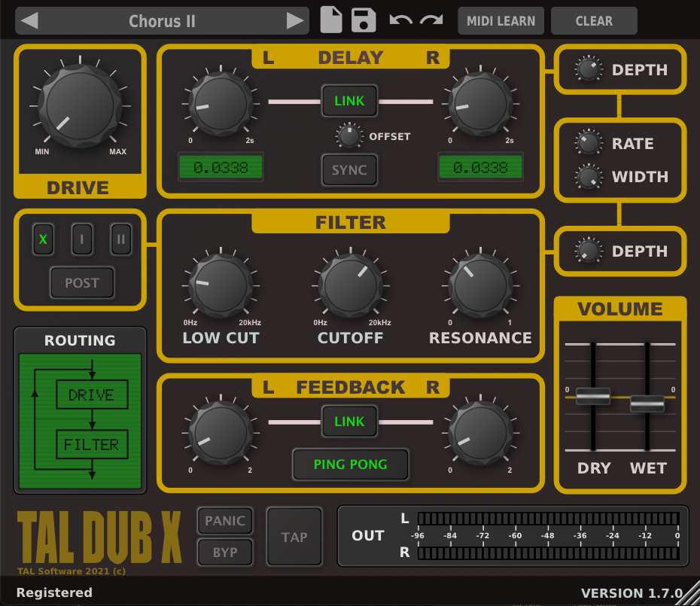Link the left and right delay times
The height and width of the screenshot is (606, 700).
click(348, 100)
